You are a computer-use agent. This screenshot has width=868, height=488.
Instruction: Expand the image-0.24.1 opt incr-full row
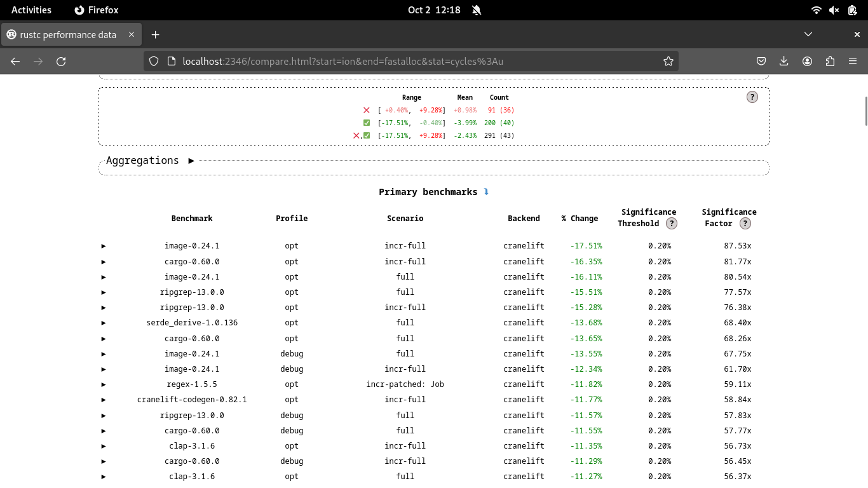(104, 246)
